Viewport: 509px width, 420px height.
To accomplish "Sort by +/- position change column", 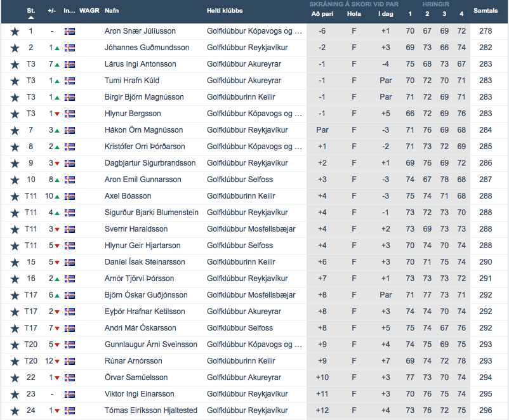I will point(52,11).
